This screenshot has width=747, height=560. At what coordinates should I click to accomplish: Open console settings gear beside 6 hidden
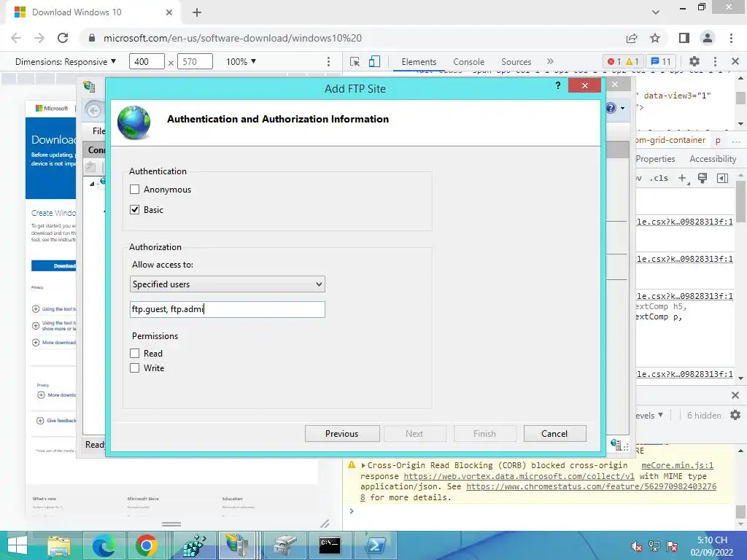[x=735, y=415]
